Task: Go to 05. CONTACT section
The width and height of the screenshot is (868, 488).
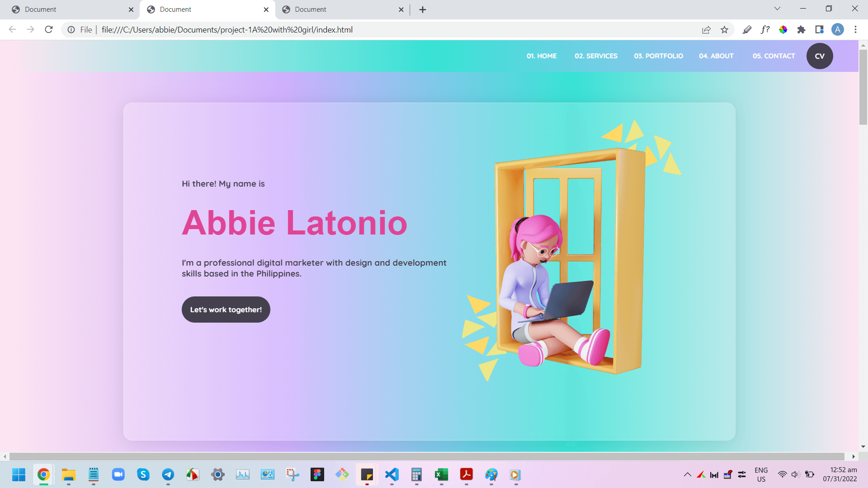Action: (774, 56)
